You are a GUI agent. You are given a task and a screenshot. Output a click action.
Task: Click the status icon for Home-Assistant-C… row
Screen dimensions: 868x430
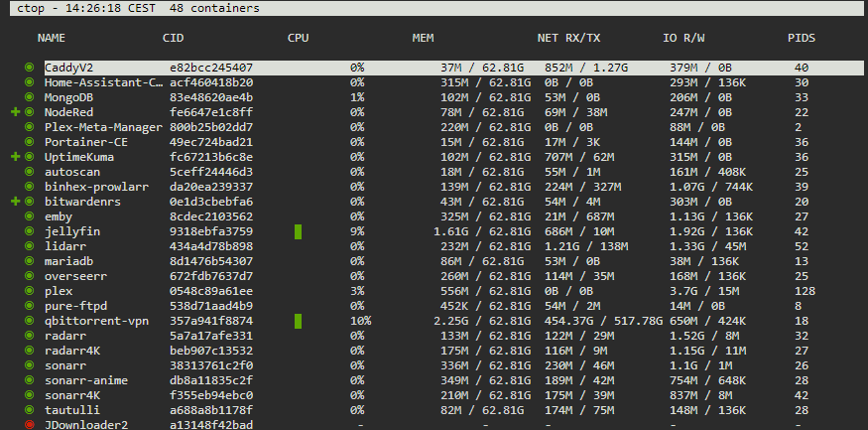pyautogui.click(x=30, y=82)
